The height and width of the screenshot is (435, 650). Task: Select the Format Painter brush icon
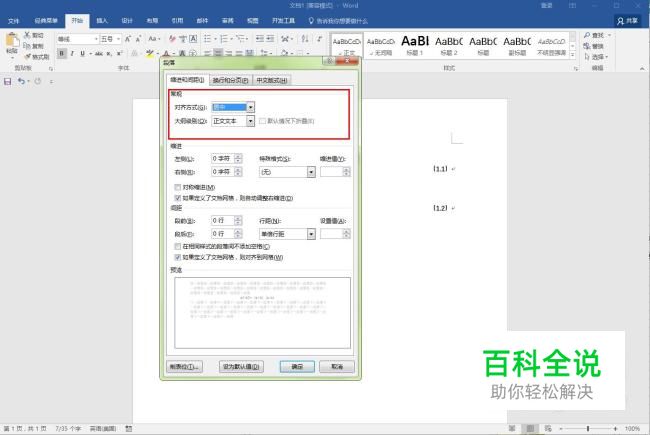click(28, 56)
